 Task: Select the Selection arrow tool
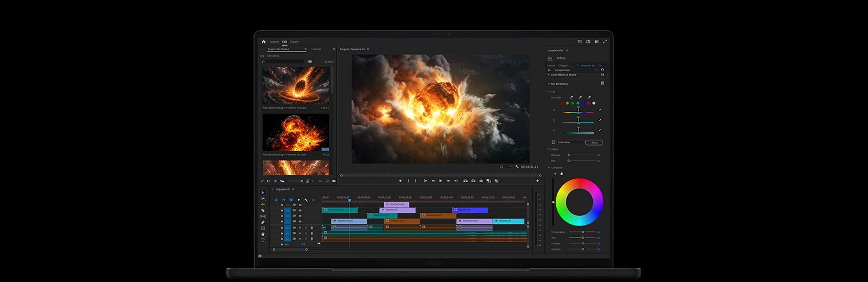pyautogui.click(x=263, y=192)
